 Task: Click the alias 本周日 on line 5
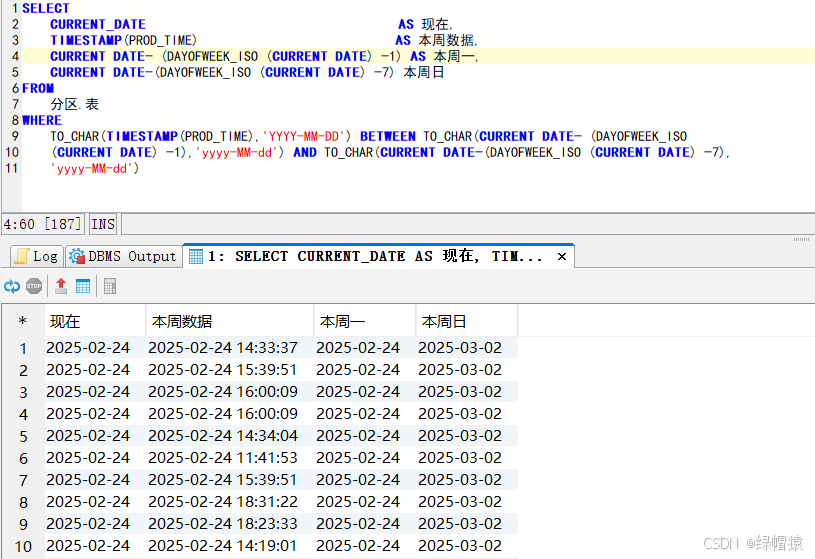424,72
